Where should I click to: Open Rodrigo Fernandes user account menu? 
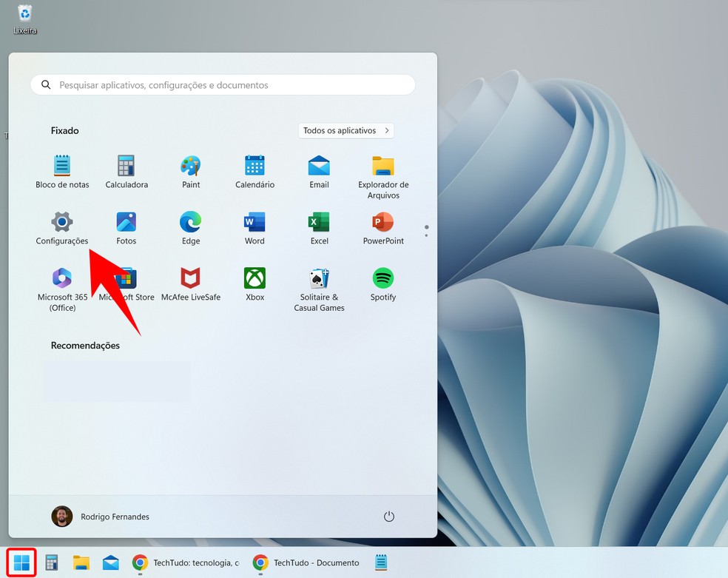(101, 517)
